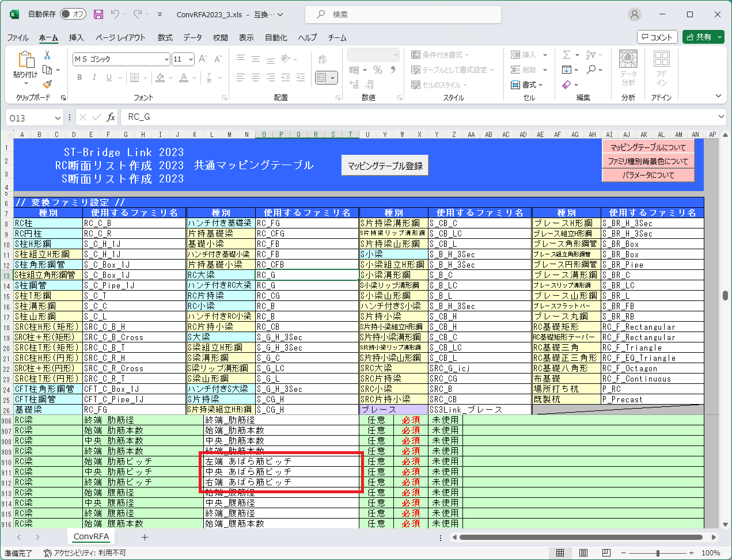Click the 共有 share button
732x560 pixels.
(x=703, y=37)
